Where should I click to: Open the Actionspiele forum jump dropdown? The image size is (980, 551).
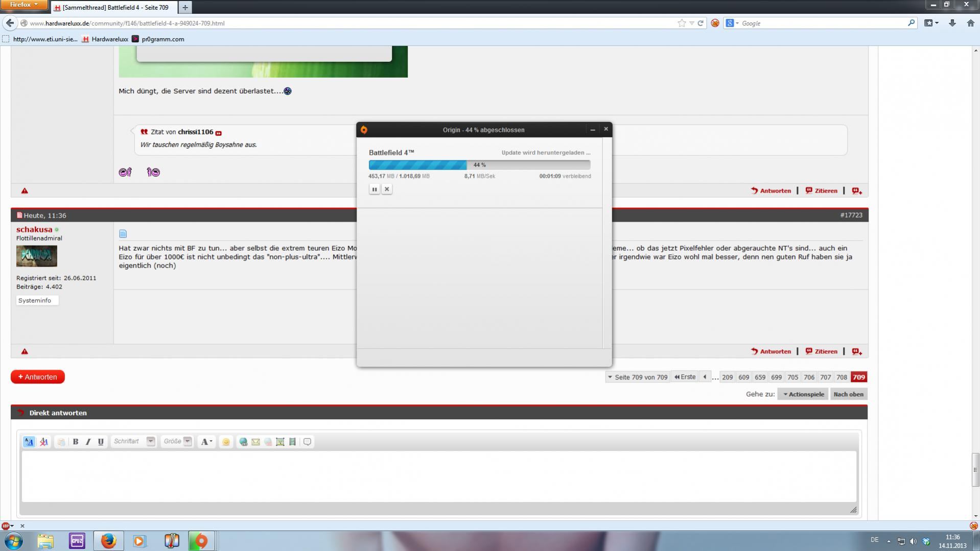tap(803, 394)
